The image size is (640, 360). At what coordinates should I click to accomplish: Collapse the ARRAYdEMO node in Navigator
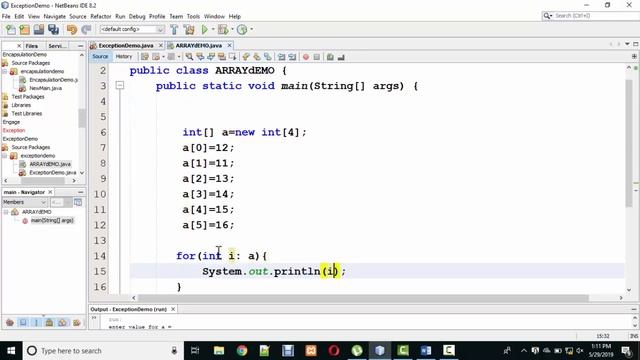click(6, 212)
